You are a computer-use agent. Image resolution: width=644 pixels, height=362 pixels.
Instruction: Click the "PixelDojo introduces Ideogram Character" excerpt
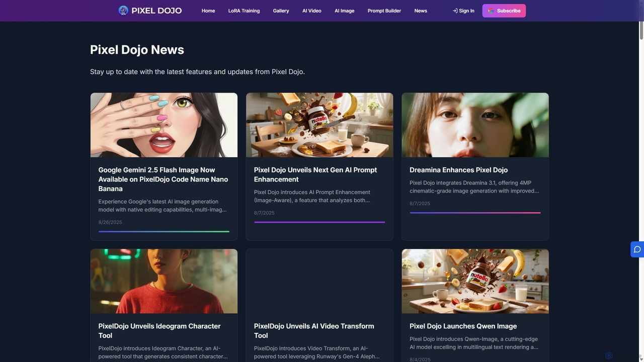click(x=163, y=352)
